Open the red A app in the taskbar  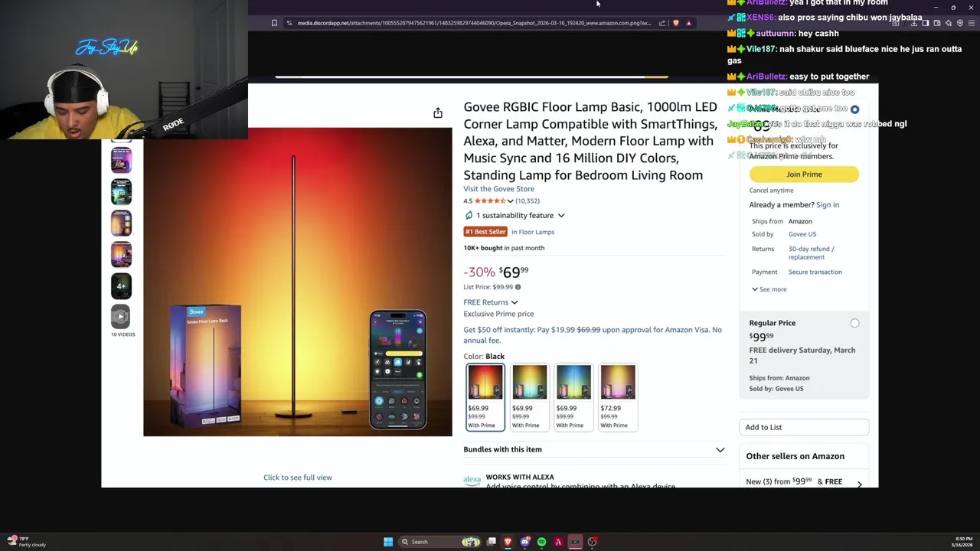click(559, 542)
